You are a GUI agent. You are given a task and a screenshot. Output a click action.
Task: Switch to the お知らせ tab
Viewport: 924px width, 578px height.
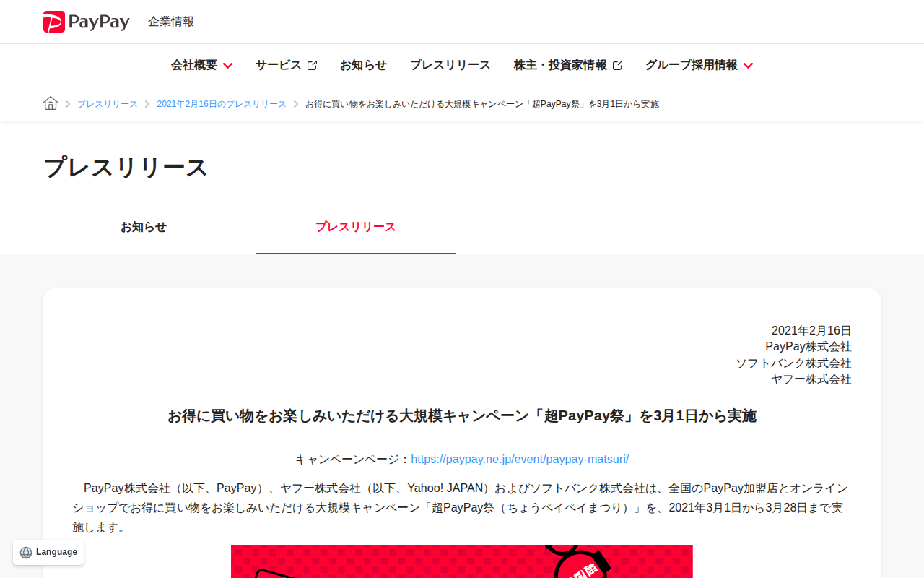[144, 227]
